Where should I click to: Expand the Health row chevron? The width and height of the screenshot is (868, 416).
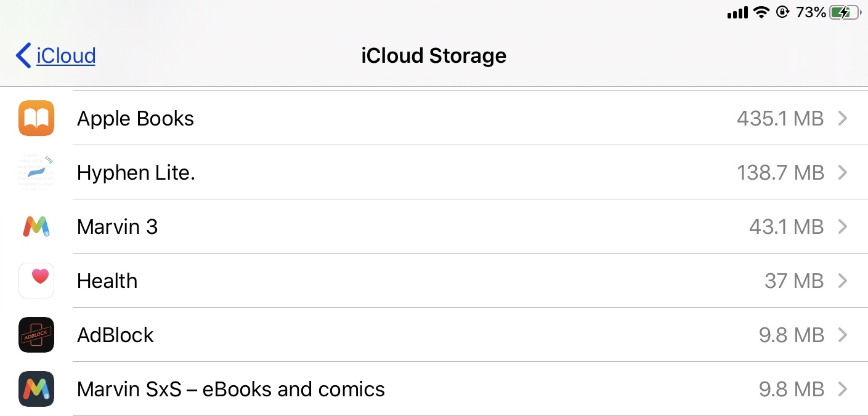coord(843,281)
